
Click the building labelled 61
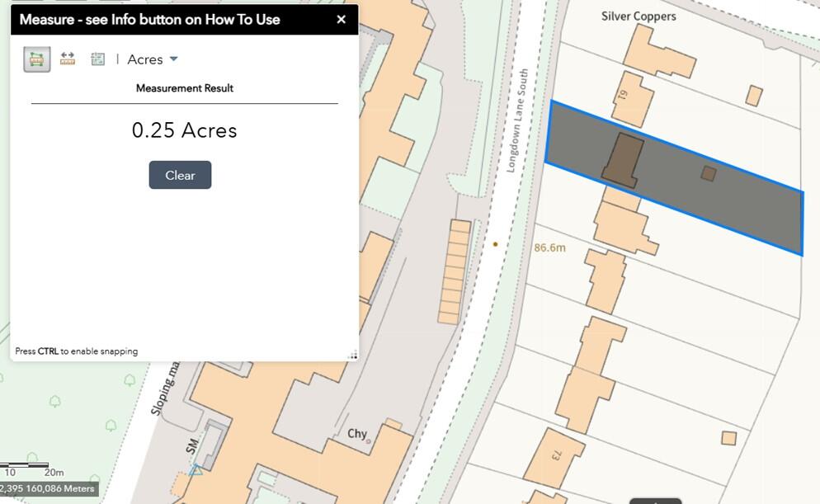click(x=633, y=101)
